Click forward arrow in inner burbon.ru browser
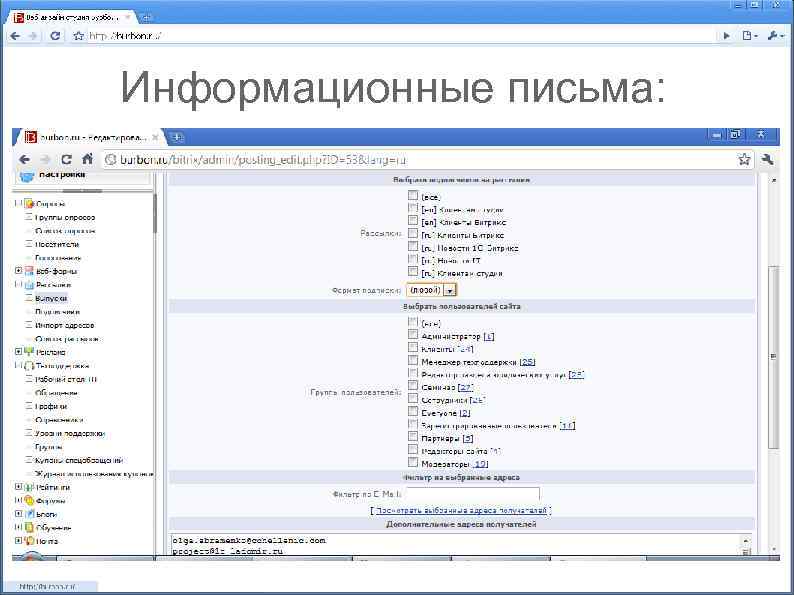This screenshot has width=794, height=595. (45, 160)
